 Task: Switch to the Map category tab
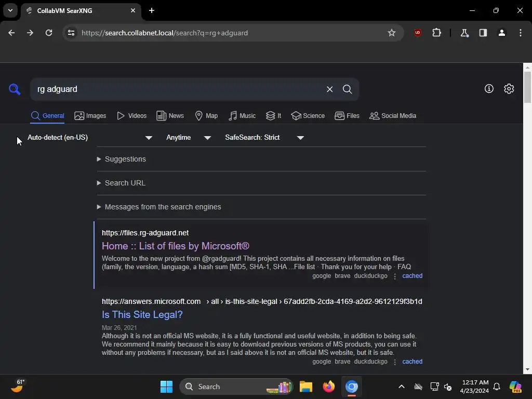[207, 116]
